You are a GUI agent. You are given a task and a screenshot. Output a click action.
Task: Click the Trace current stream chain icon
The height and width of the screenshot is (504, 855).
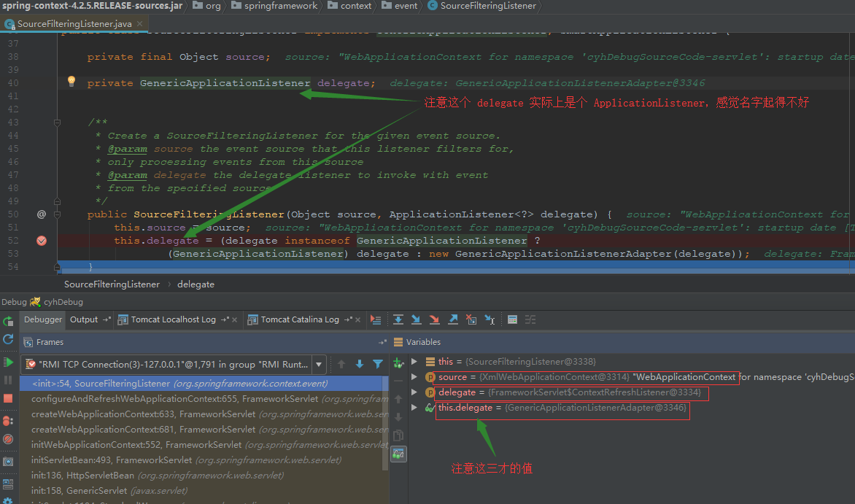[530, 319]
